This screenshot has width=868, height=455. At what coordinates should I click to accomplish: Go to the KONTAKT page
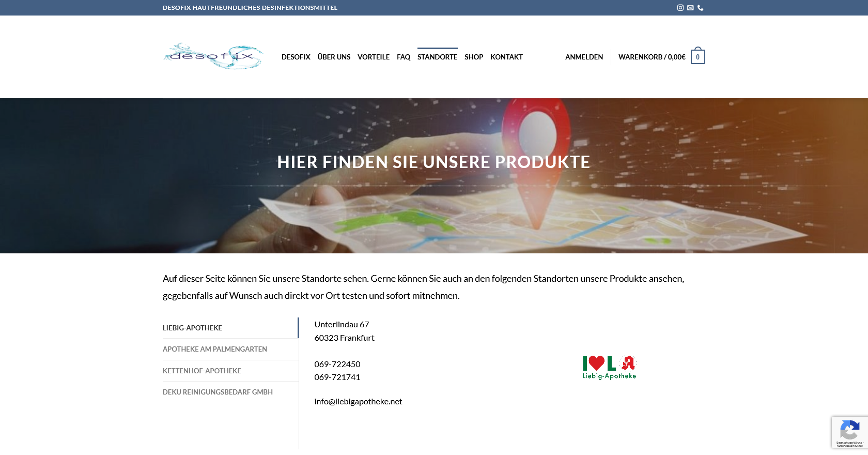[506, 57]
